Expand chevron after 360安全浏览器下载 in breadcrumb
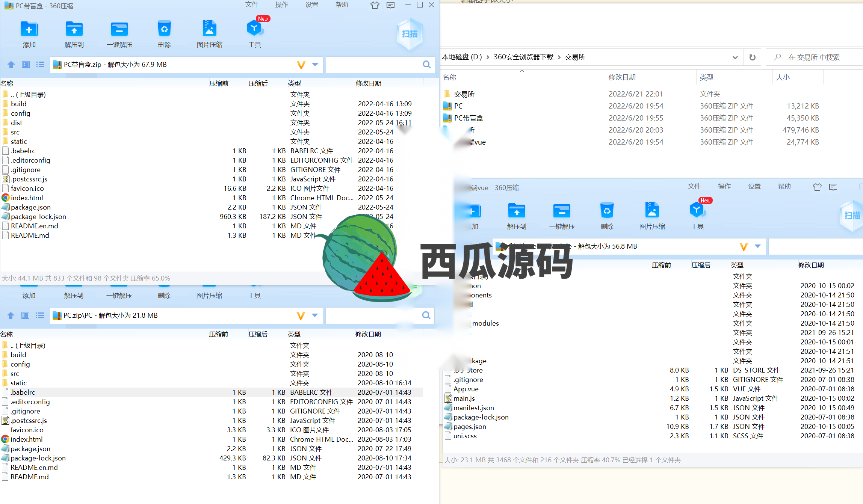The width and height of the screenshot is (863, 504). click(559, 57)
